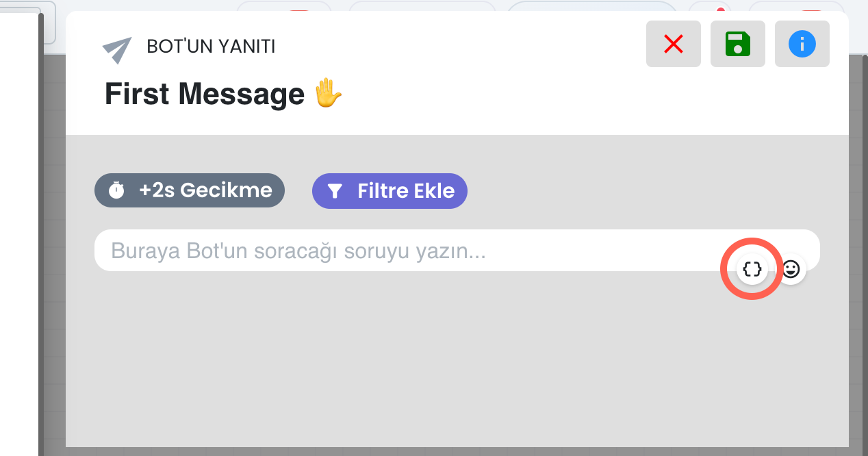Select the "First Message" title text

(x=204, y=94)
